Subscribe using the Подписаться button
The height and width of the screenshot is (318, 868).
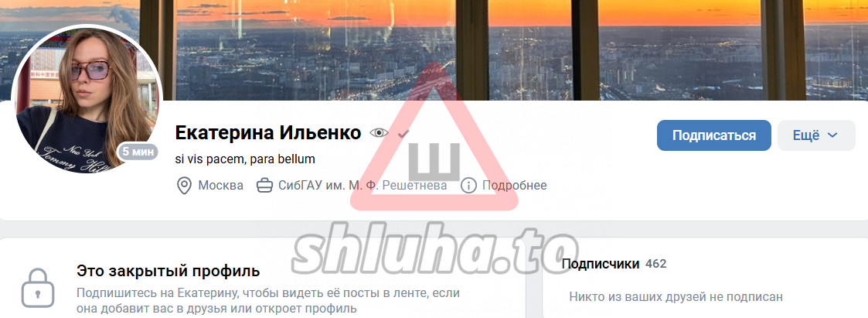point(714,135)
